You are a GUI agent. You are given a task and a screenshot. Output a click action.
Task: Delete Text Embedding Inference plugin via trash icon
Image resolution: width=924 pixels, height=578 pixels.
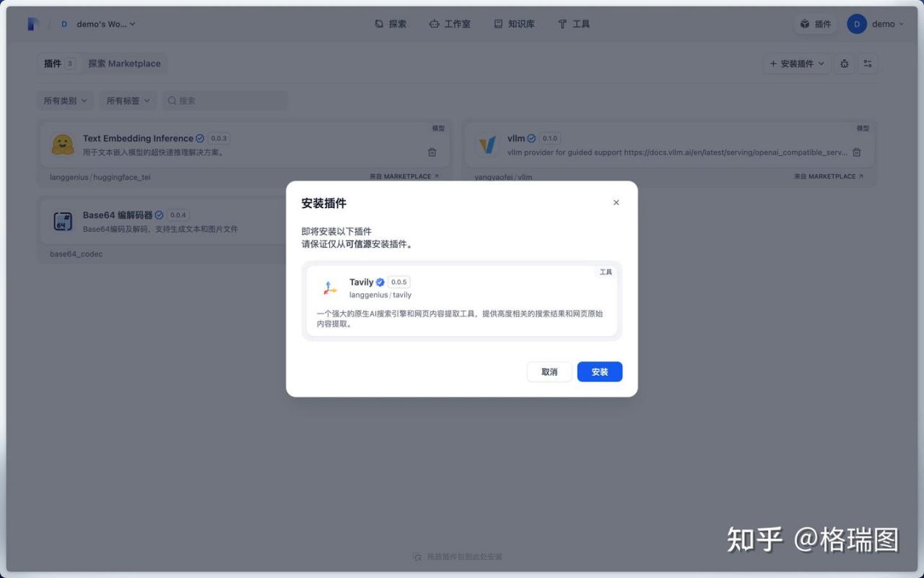pos(432,152)
